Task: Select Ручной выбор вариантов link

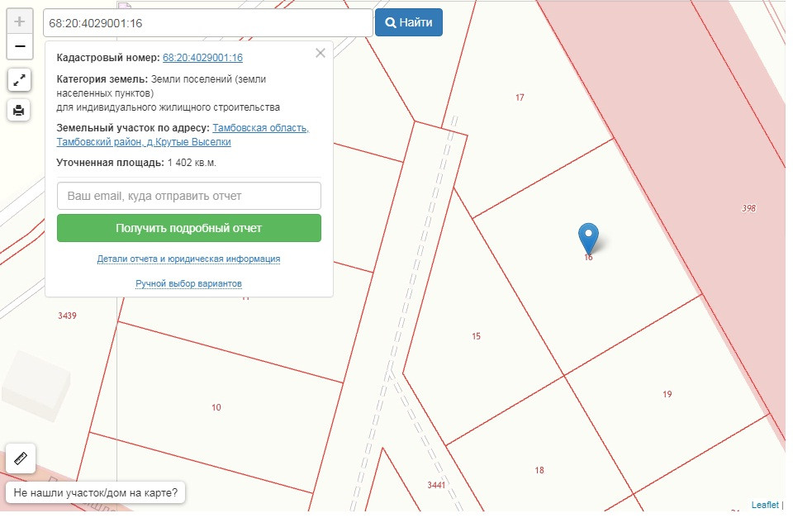Action: point(189,284)
